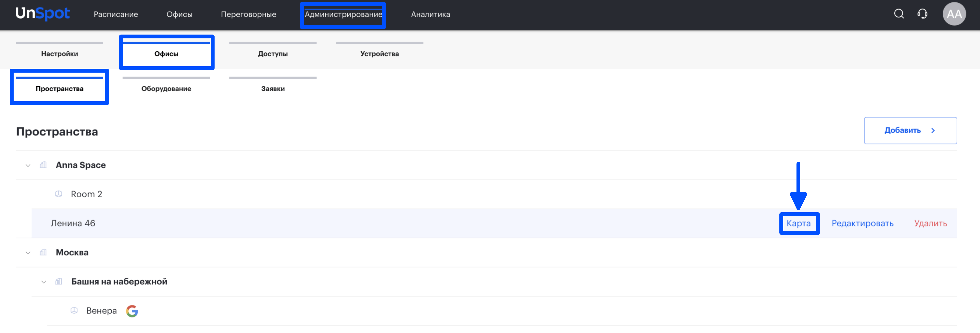Viewport: 980px width, 333px height.
Task: Select the Пространства tab
Action: 59,89
